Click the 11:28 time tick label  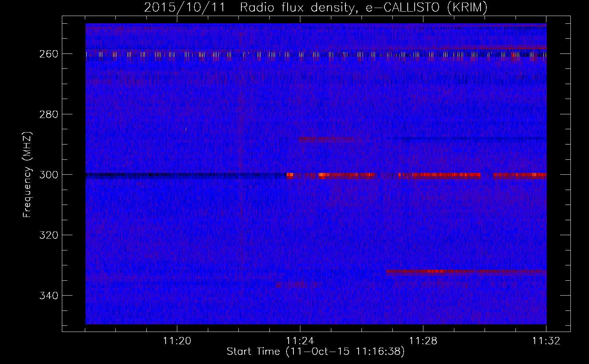click(x=423, y=341)
